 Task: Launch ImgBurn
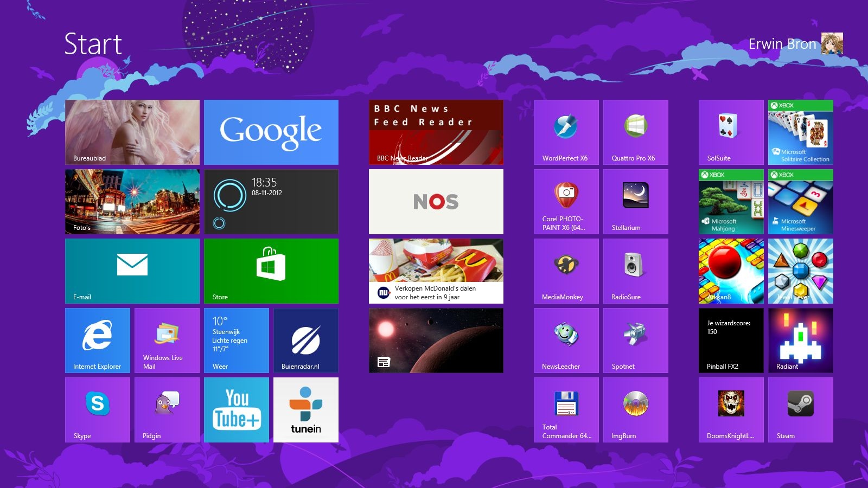coord(636,410)
